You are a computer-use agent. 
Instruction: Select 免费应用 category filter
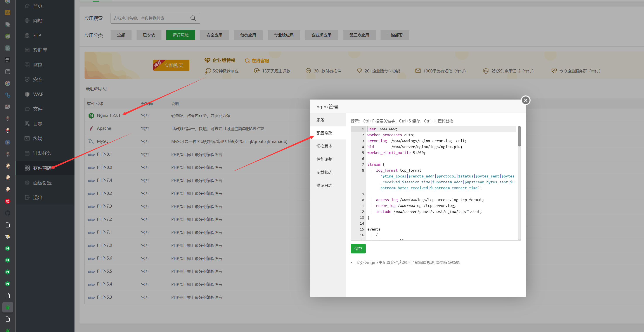pos(248,35)
